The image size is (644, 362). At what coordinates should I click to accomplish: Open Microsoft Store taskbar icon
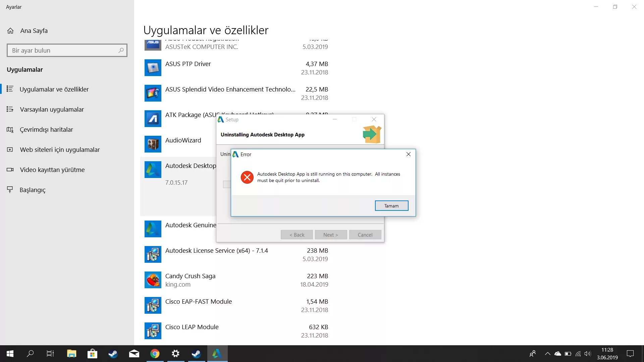92,354
